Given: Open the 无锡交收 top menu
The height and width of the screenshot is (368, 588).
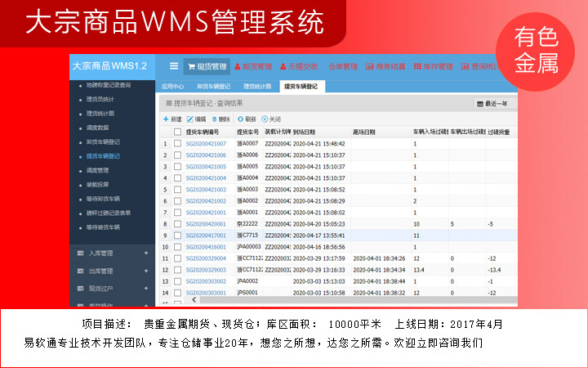Looking at the screenshot, I should point(299,66).
